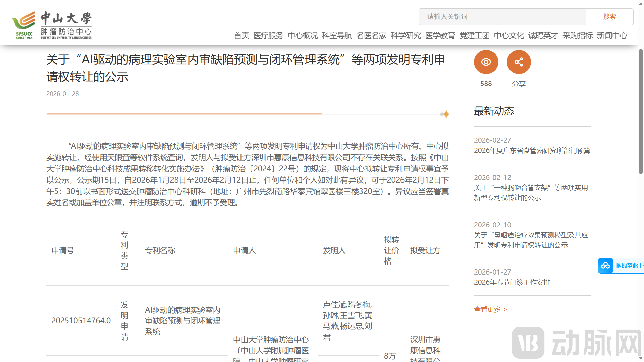Click the 名医名家 navigation entry

371,35
